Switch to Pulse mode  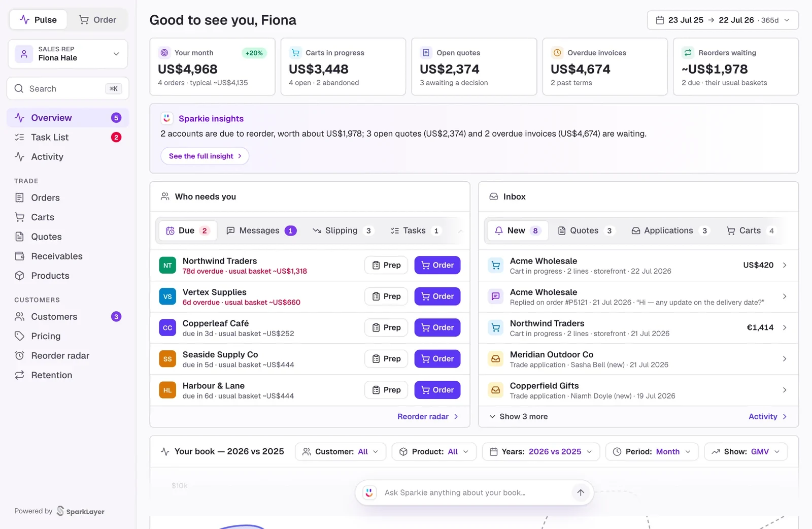pyautogui.click(x=38, y=20)
